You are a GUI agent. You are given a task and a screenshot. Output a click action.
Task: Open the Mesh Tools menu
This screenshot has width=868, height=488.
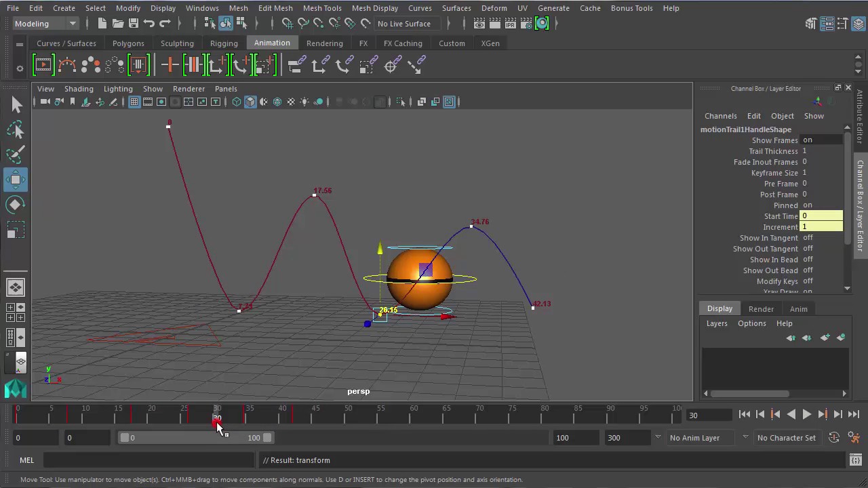[322, 8]
